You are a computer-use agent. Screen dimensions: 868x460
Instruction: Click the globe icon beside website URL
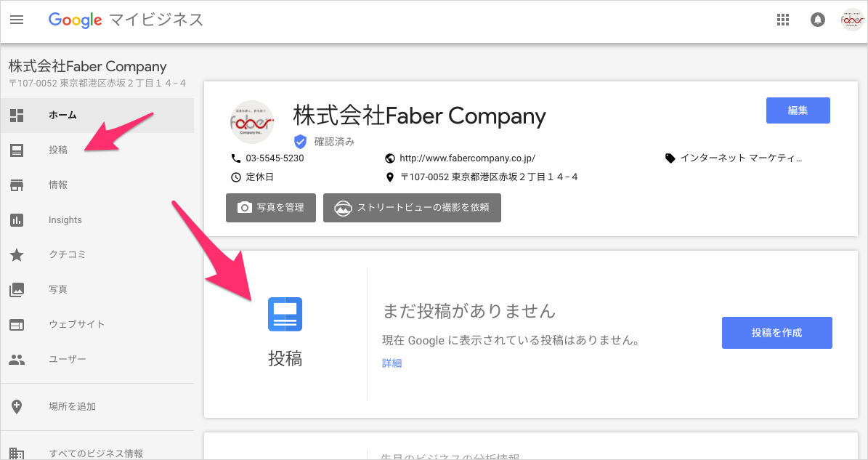390,158
